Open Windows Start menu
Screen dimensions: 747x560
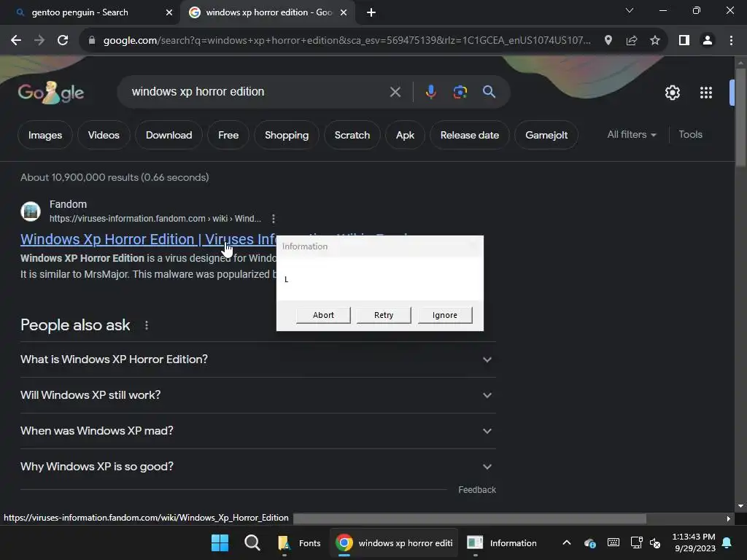click(x=220, y=542)
